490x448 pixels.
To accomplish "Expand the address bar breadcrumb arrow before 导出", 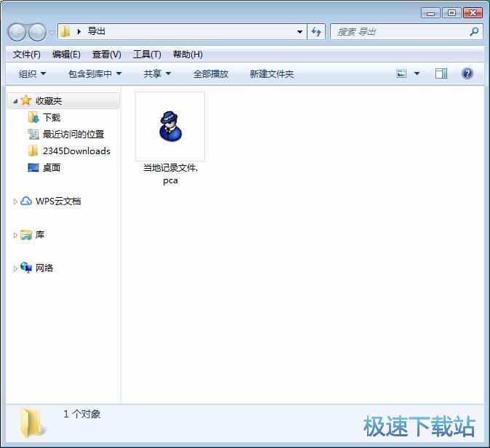I will click(79, 31).
